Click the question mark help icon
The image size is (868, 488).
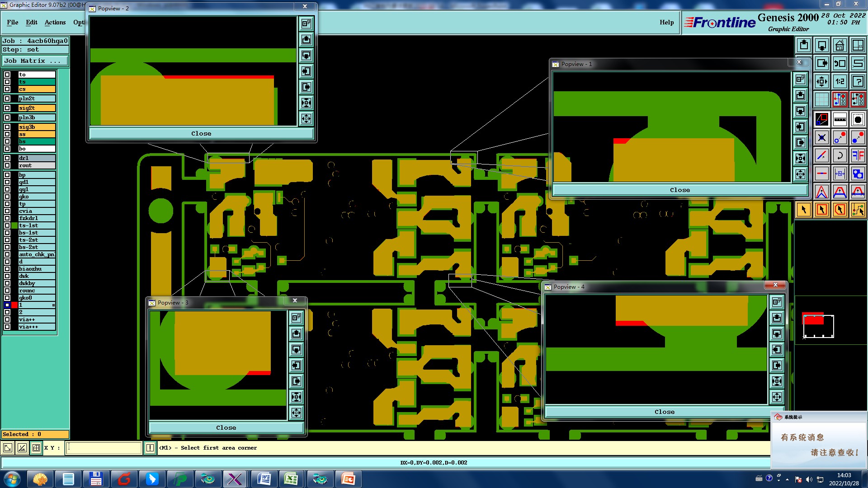click(x=858, y=81)
